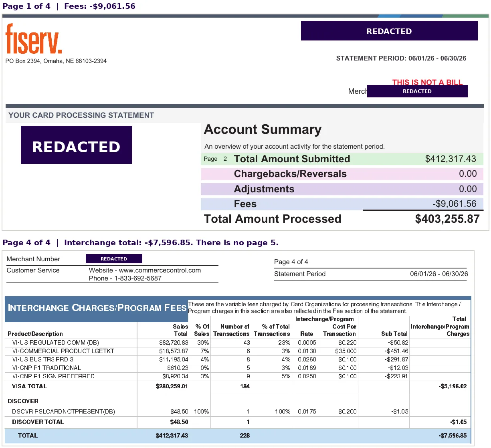
Task: Select the $403,255.87 processed total
Action: (447, 219)
